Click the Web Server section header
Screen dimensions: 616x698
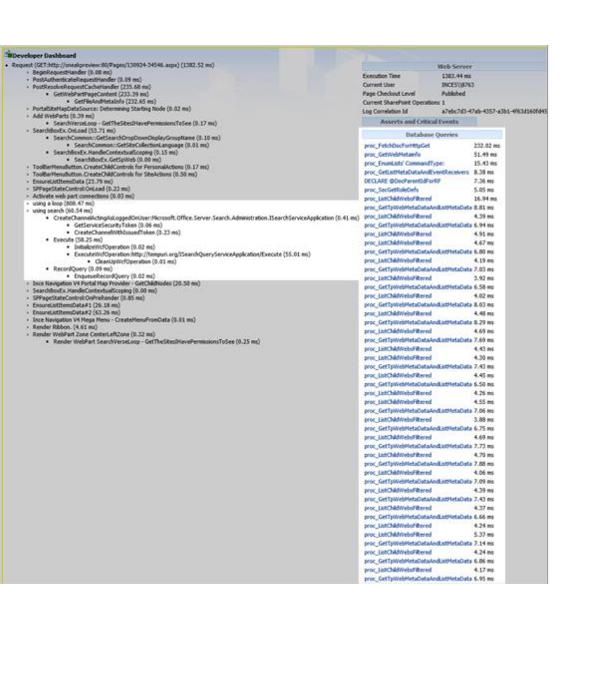tap(455, 66)
